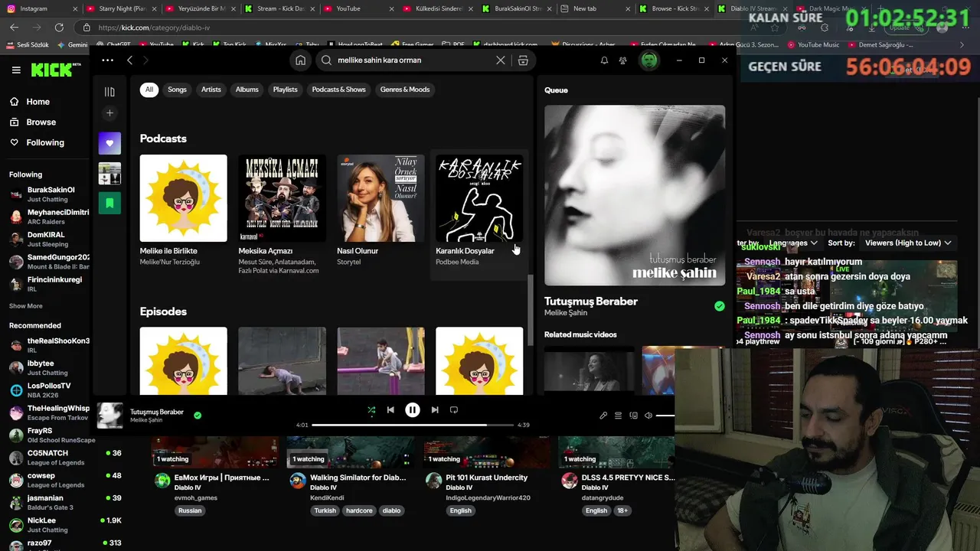Image resolution: width=980 pixels, height=551 pixels.
Task: Click the Turkish tag on stream card
Action: [x=325, y=510]
